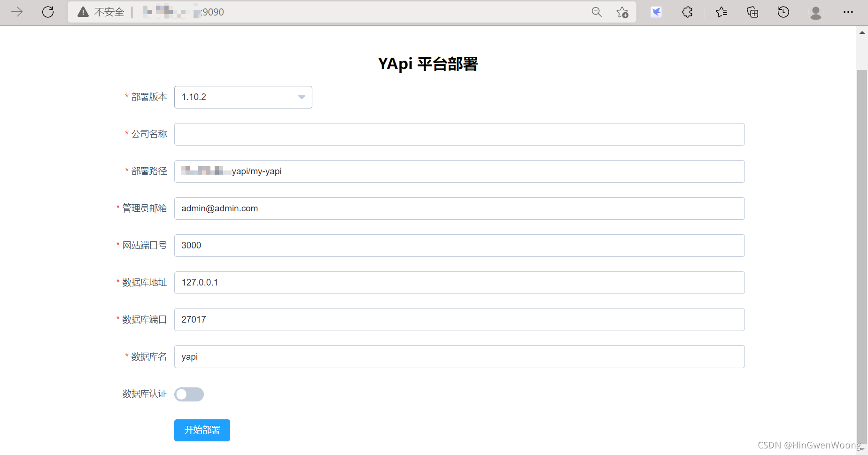Click the zoom magnifier icon in address bar

coord(597,12)
